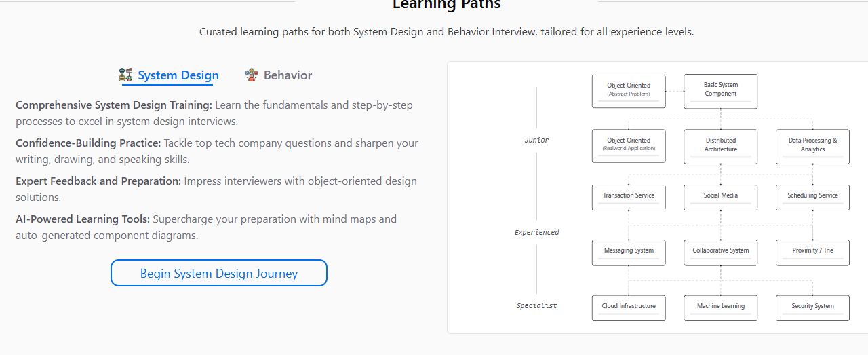Select the Basic System Component node
This screenshot has width=868, height=355.
coord(720,91)
